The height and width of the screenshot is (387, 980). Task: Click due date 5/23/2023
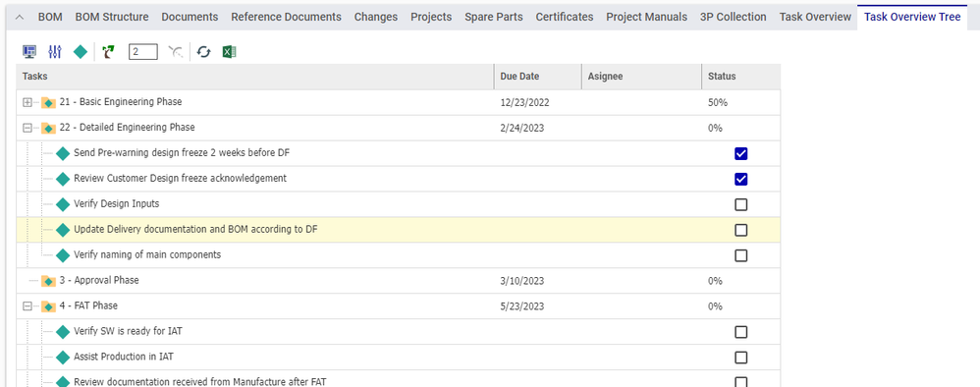pyautogui.click(x=522, y=307)
